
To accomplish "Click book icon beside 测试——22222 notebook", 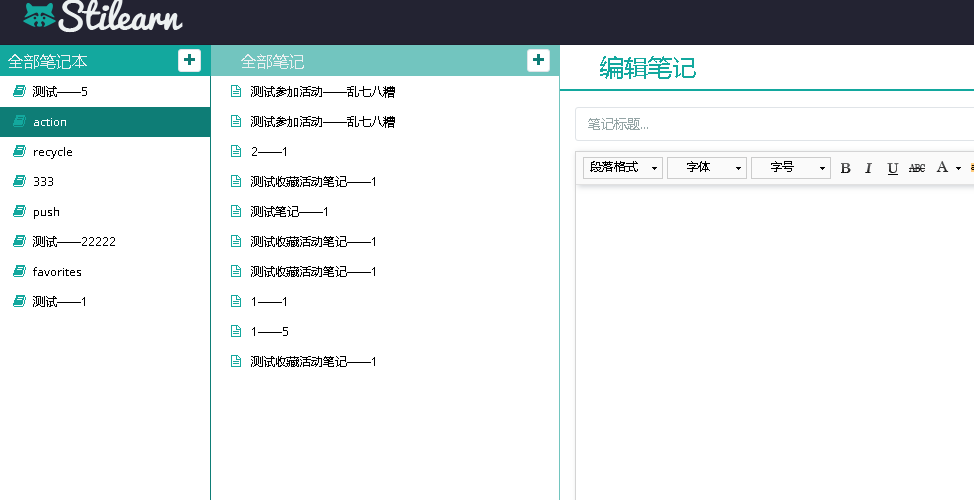I will click(19, 241).
